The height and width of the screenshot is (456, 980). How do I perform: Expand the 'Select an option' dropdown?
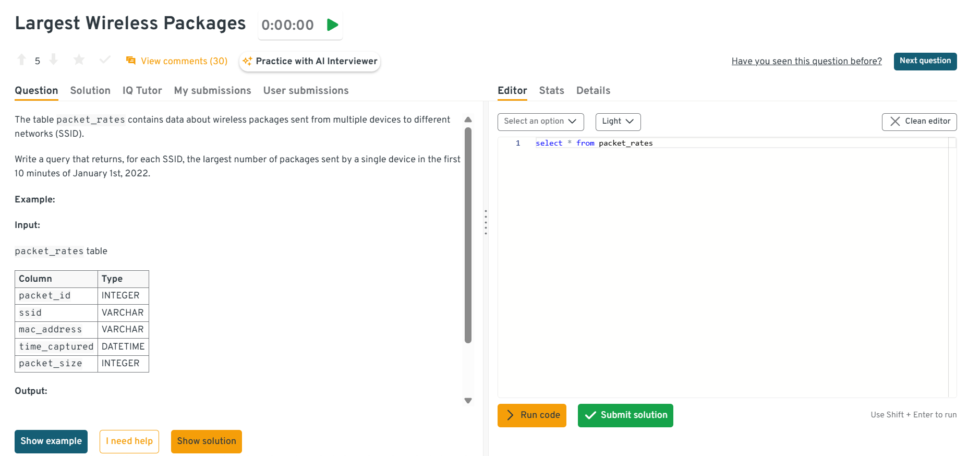pos(540,122)
